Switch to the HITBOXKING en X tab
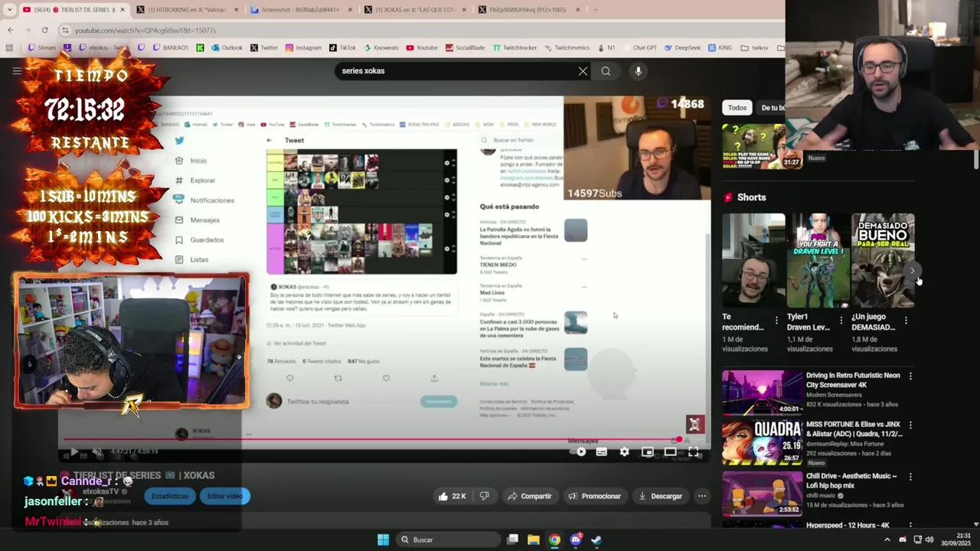Screen dimensions: 980x551 (188, 9)
